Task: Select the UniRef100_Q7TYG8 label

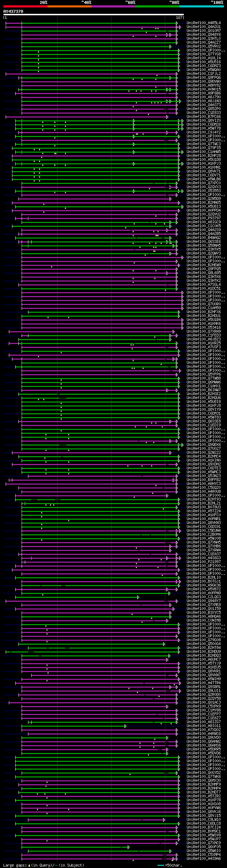Action: pyautogui.click(x=204, y=54)
